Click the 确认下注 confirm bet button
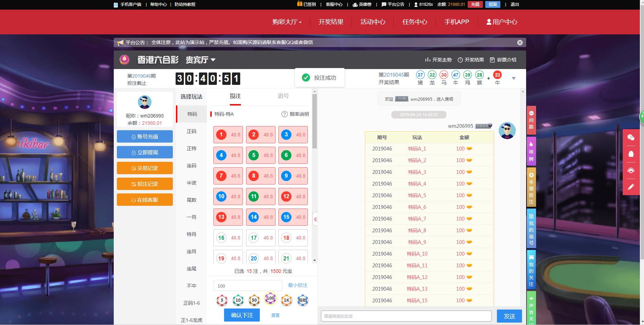 [x=242, y=315]
